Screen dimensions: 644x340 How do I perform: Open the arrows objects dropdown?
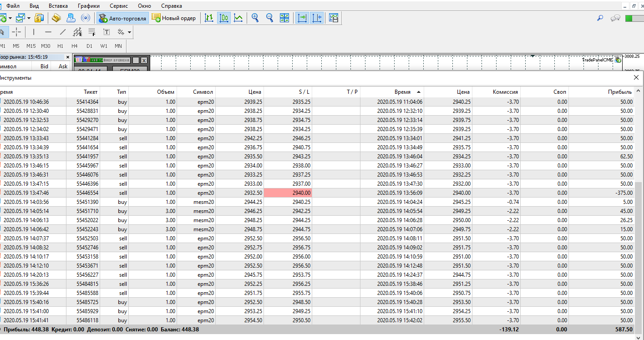130,32
